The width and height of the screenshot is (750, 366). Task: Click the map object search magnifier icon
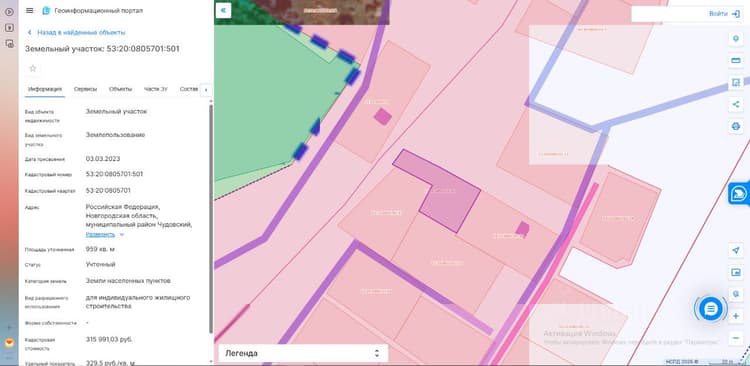click(736, 294)
